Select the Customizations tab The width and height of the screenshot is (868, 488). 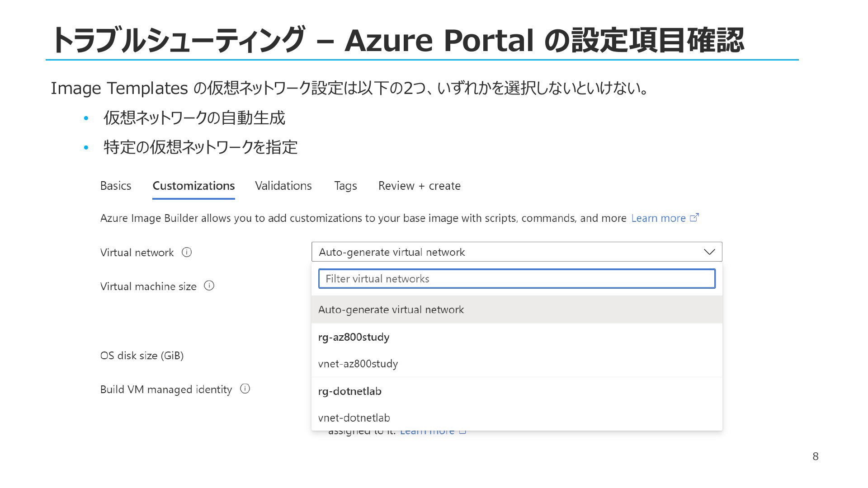[x=193, y=186]
